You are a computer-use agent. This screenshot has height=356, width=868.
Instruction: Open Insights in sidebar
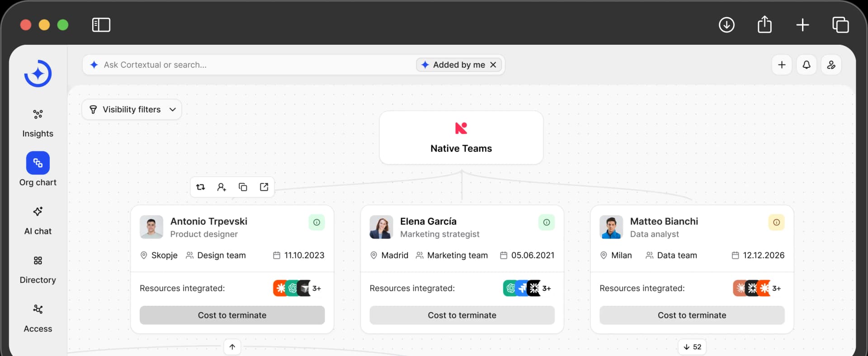[38, 123]
